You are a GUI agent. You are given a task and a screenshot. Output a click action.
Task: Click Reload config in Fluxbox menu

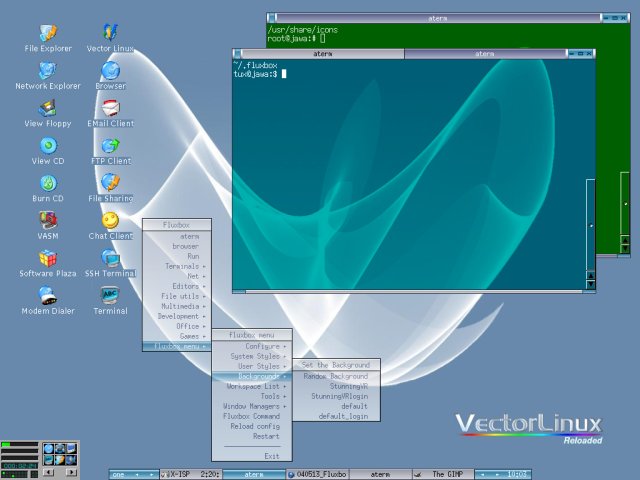tap(252, 426)
